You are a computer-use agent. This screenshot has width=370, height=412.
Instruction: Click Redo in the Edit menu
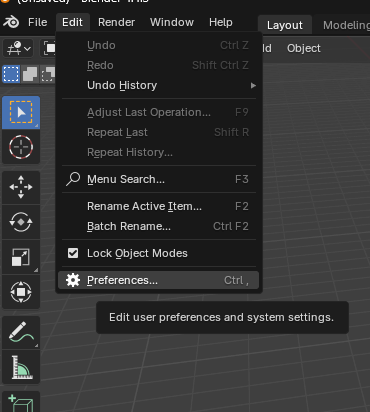[x=159, y=65]
